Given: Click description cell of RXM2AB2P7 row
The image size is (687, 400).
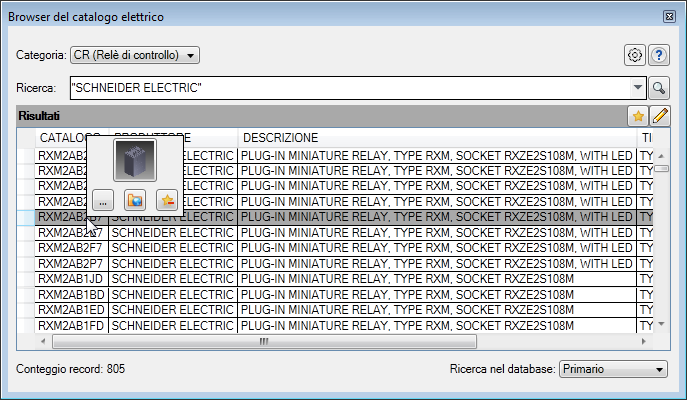Looking at the screenshot, I should (x=437, y=264).
